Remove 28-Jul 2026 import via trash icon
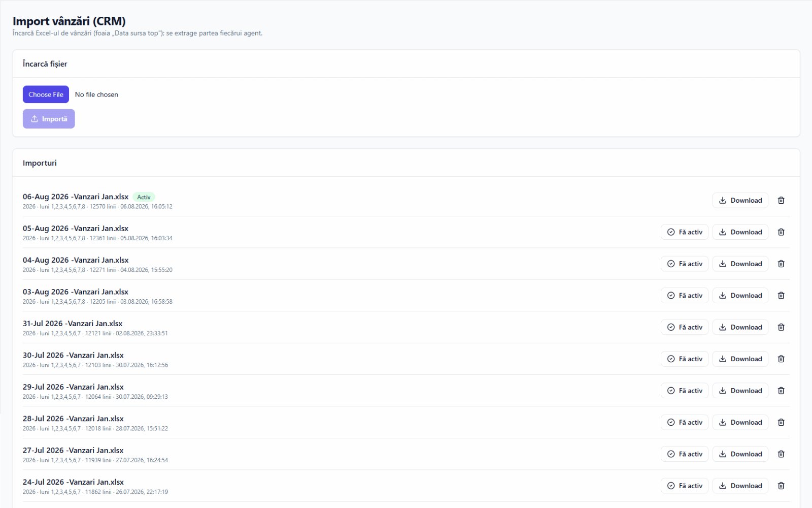Viewport: 812px width, 508px height. click(781, 423)
